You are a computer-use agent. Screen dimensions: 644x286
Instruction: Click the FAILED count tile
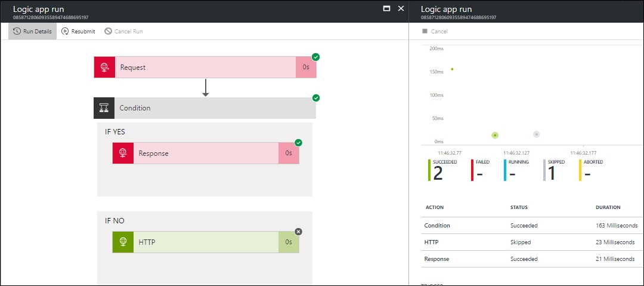[x=481, y=170]
